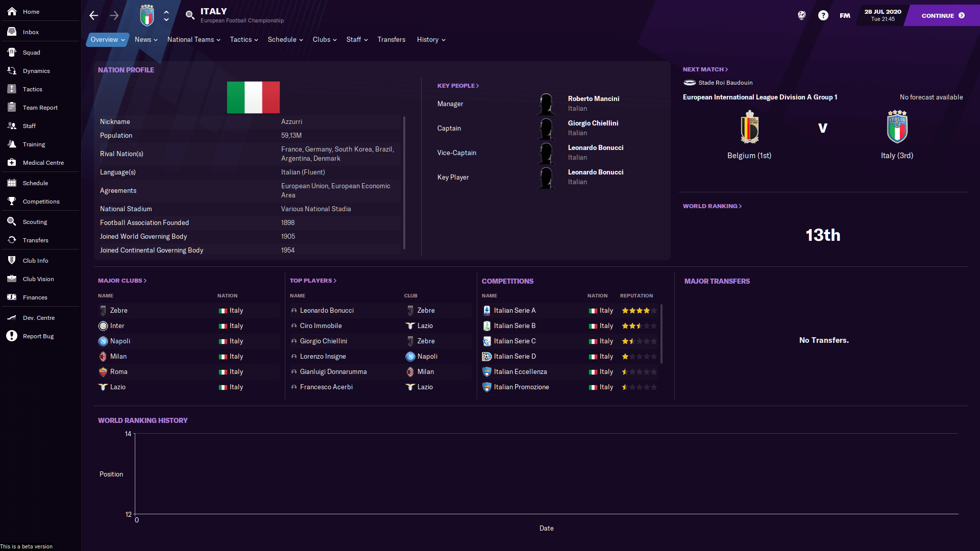Screen dimensions: 980x551
Task: Open Giorgio Chiellini captain profile
Action: click(x=593, y=123)
